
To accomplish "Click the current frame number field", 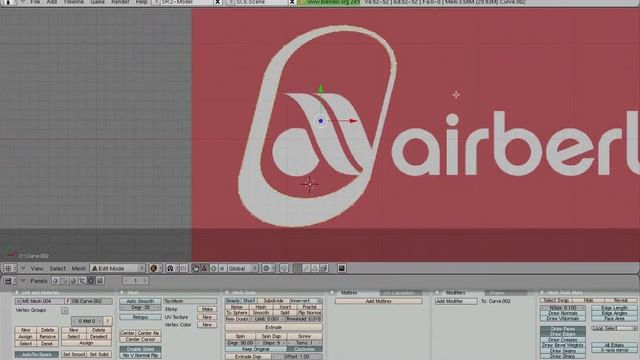I will pos(136,281).
